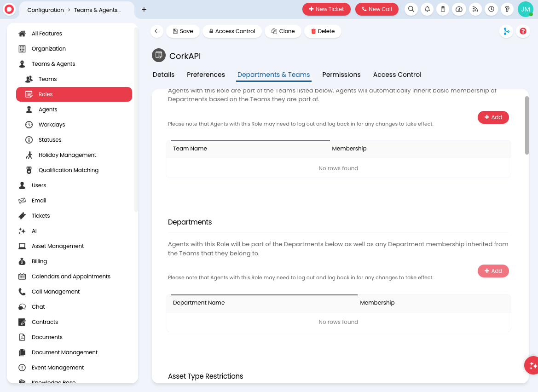Go back with the left arrow button
538x392 pixels.
[x=157, y=31]
